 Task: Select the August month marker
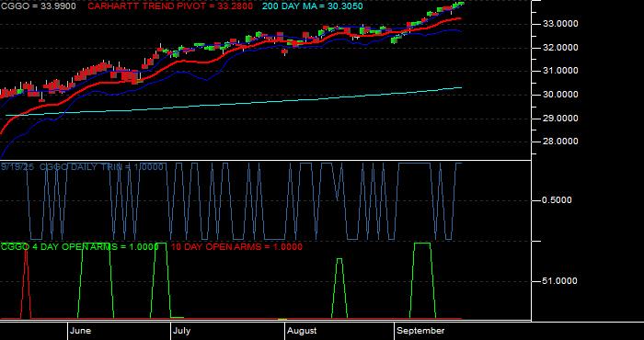click(302, 331)
